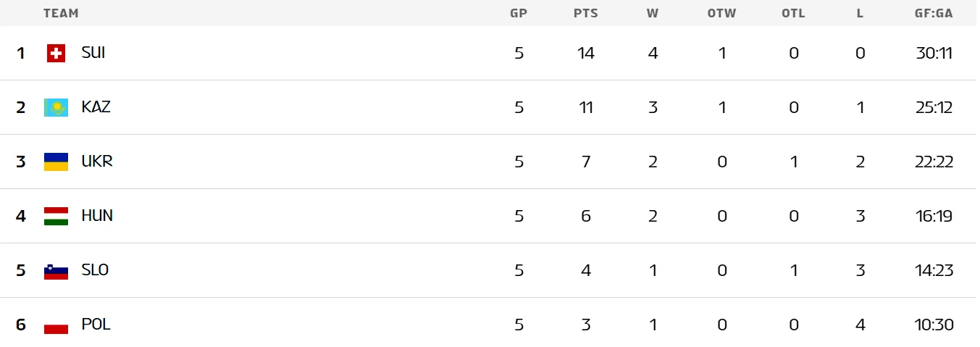Image resolution: width=980 pixels, height=347 pixels.
Task: Click the Ukraine flag icon
Action: (x=56, y=162)
